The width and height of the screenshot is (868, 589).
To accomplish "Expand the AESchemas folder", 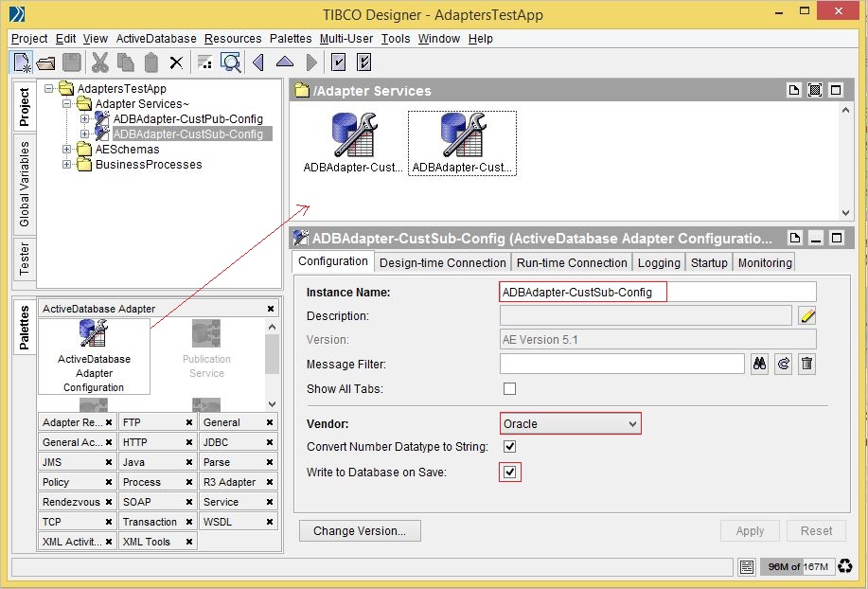I will (x=66, y=149).
